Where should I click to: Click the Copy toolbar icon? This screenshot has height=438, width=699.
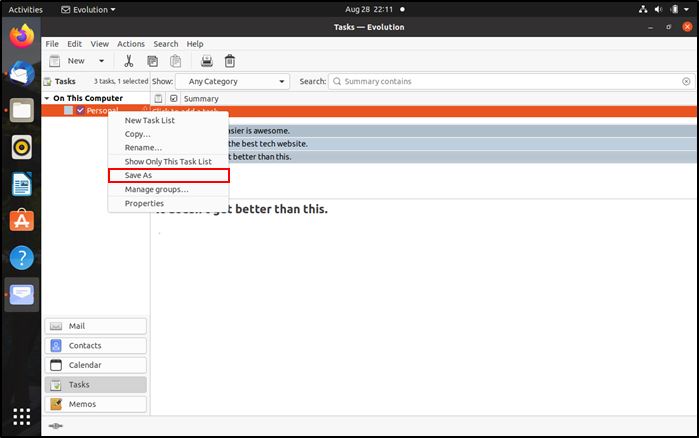point(152,61)
